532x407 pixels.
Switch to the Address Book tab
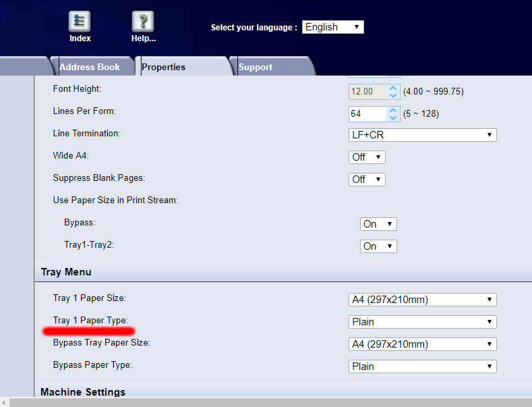89,67
